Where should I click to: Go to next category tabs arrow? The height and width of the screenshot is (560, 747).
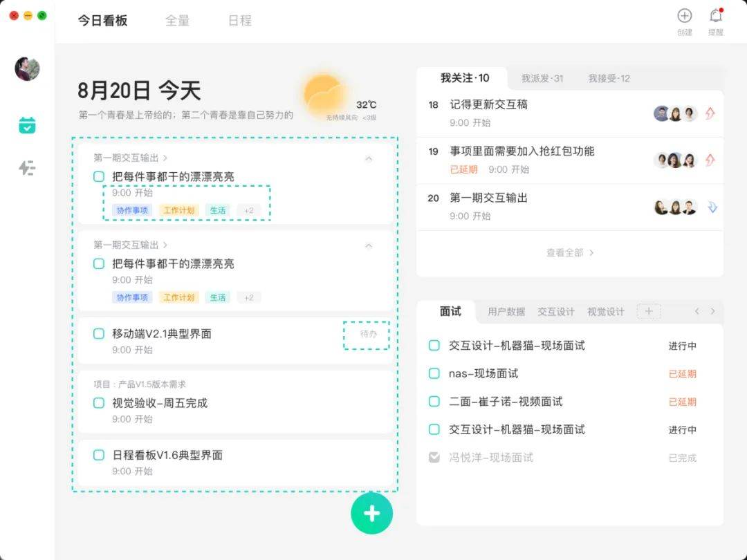point(712,311)
